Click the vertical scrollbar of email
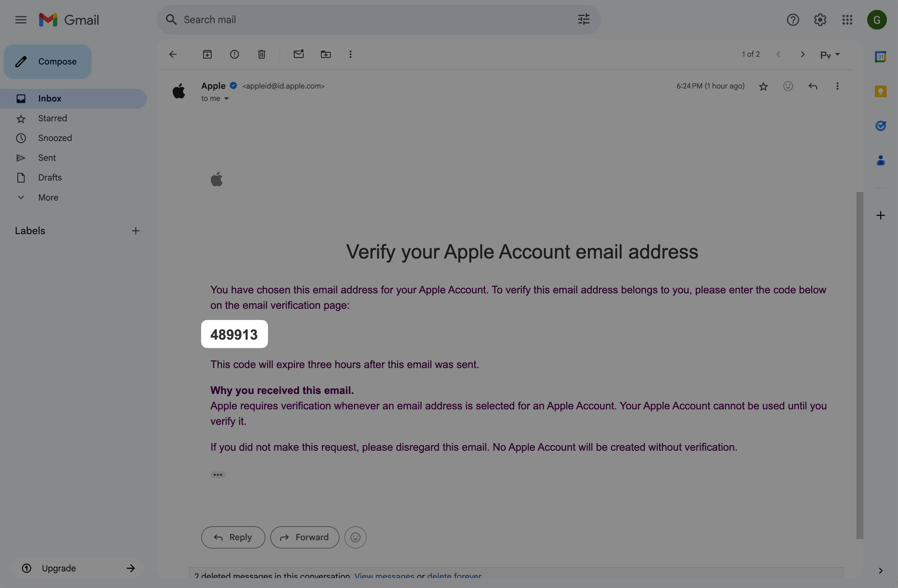 point(859,365)
